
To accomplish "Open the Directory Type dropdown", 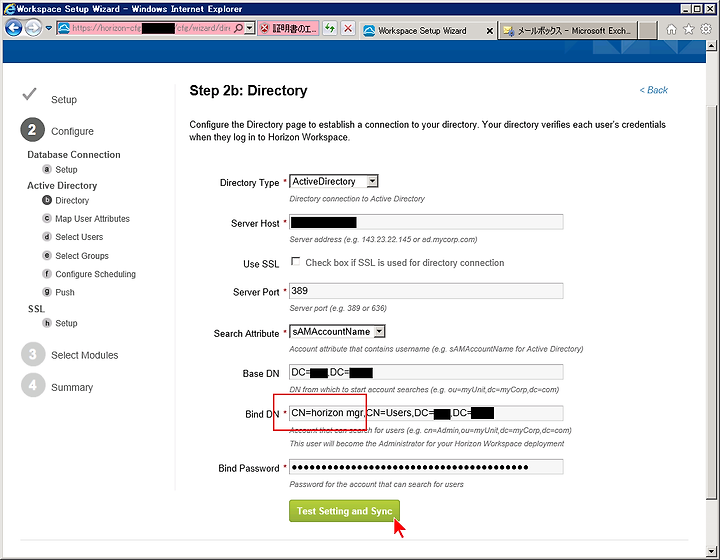I will [334, 181].
